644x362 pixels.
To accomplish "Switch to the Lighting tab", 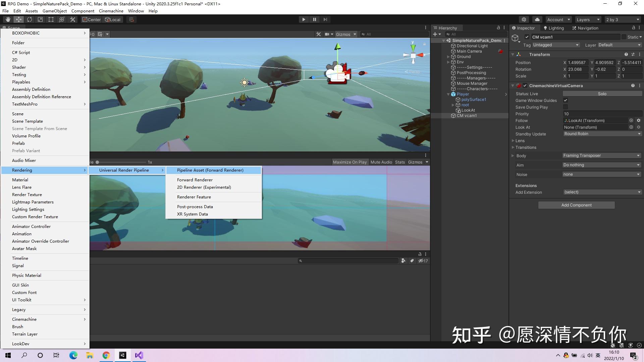I will point(553,28).
